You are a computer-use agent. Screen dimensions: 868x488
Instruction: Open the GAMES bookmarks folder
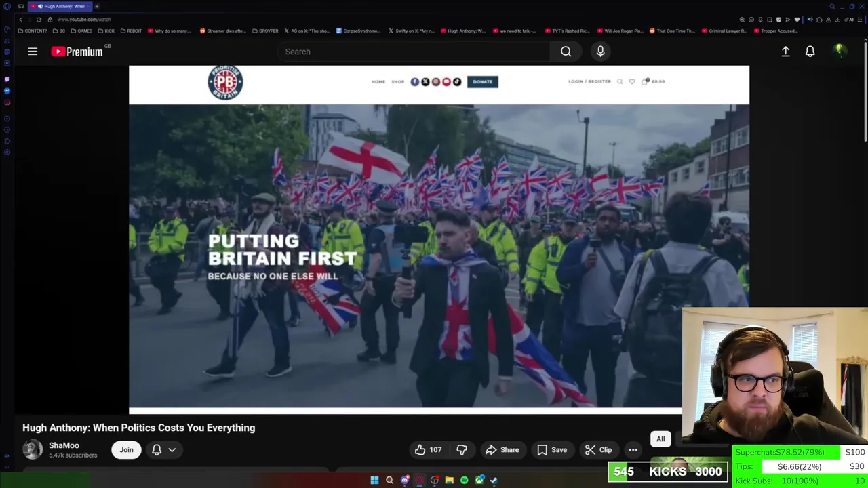click(x=81, y=30)
